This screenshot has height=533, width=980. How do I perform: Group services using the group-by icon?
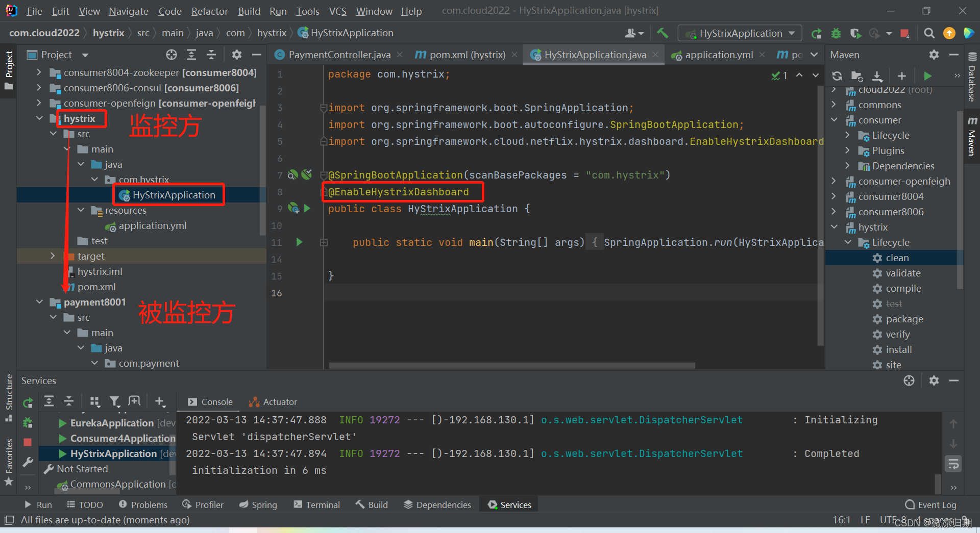pyautogui.click(x=95, y=402)
